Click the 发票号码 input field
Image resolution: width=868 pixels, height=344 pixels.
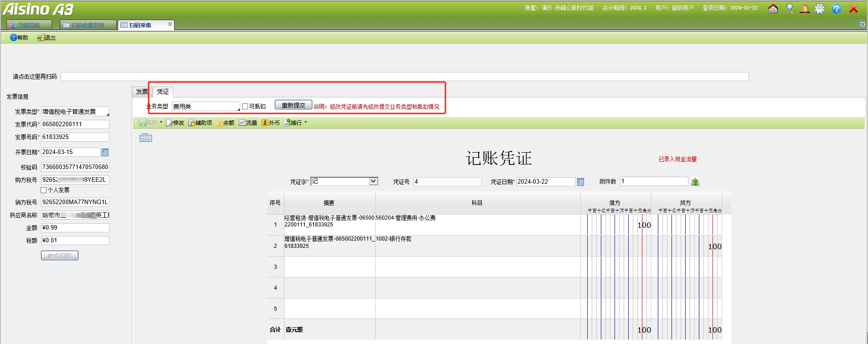pyautogui.click(x=75, y=137)
